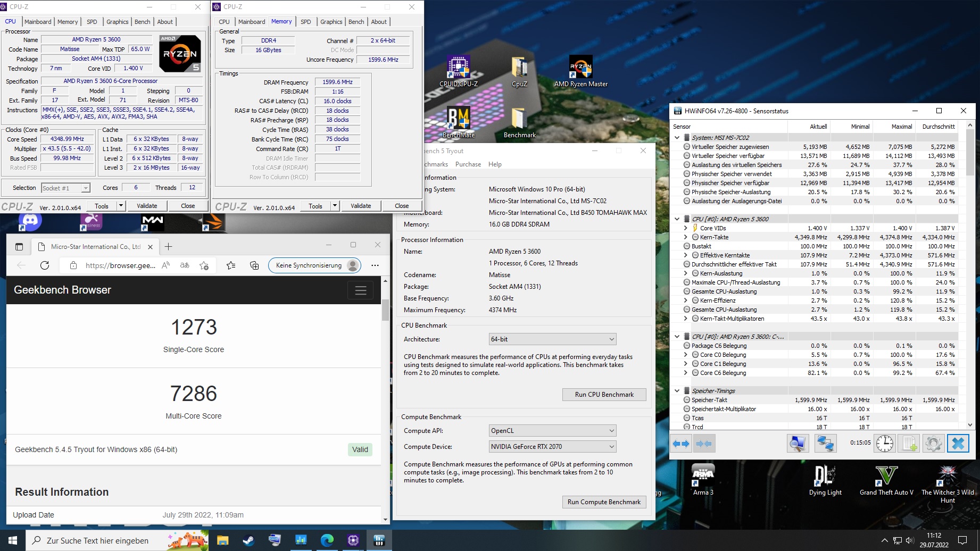Collapse System: MSI MS-7C02 sensor group

(677, 138)
